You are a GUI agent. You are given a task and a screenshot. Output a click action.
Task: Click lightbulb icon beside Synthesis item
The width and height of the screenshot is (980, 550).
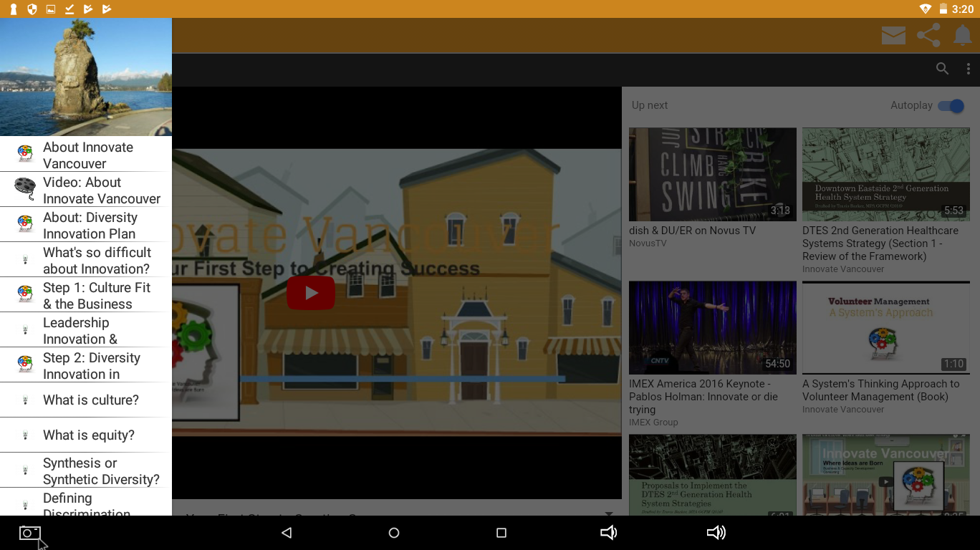pyautogui.click(x=25, y=471)
